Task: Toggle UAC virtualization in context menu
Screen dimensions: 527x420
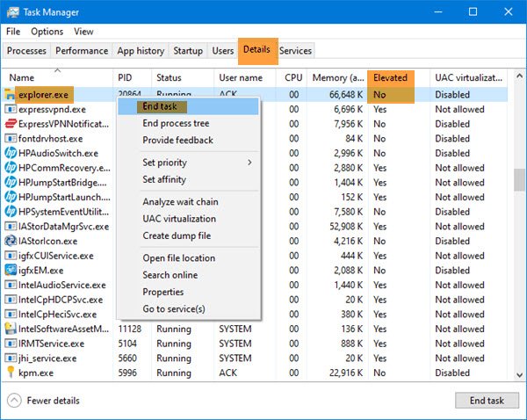Action: point(188,219)
